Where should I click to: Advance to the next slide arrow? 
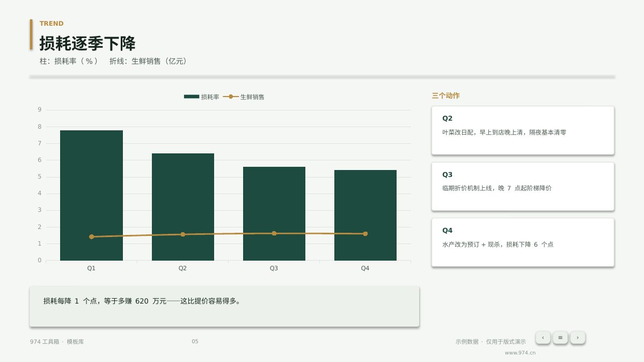(577, 337)
